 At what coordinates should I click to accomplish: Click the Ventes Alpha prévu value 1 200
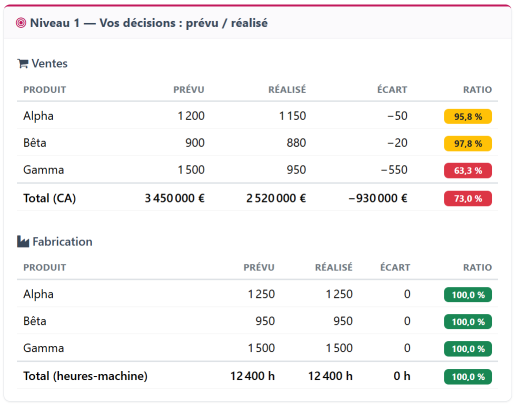coord(191,116)
